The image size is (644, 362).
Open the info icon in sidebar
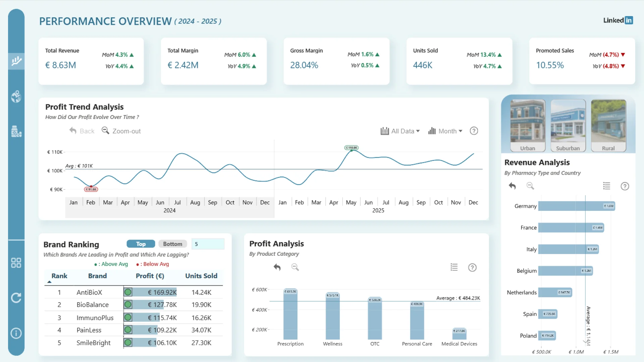[16, 333]
